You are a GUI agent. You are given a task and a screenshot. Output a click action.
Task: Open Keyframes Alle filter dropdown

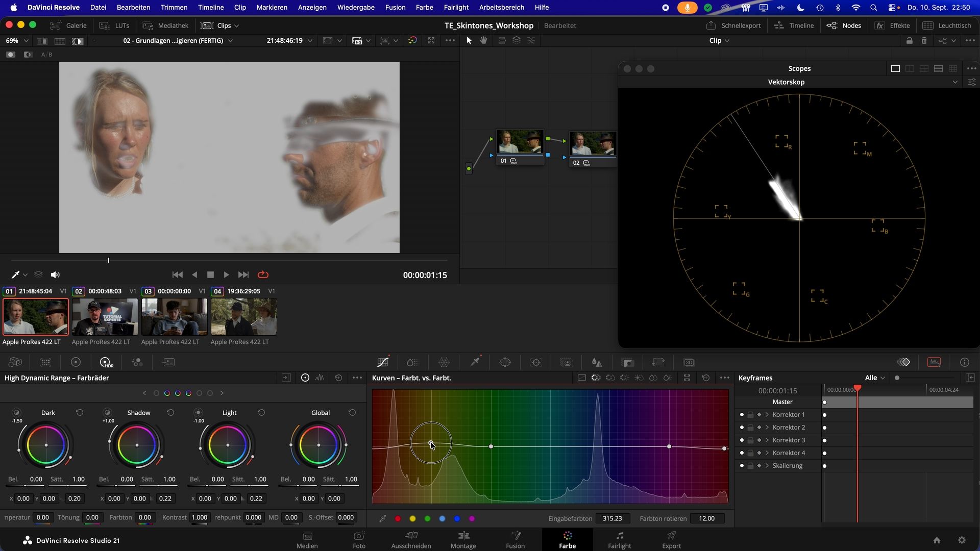[x=875, y=378]
